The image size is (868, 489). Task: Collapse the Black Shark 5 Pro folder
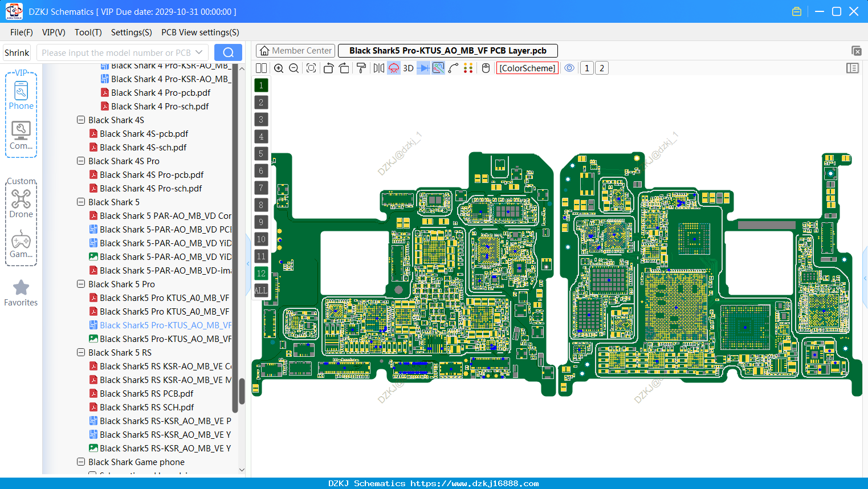pyautogui.click(x=81, y=284)
